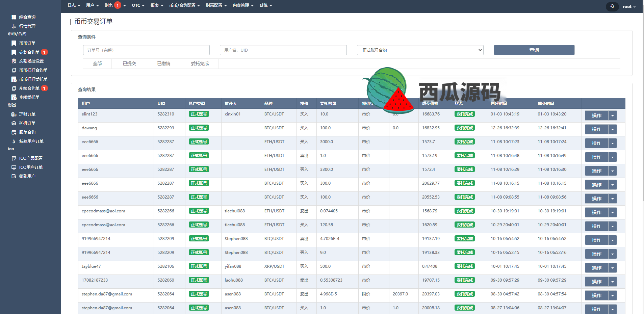Click 操作 button for 08-30 04:57:42 order
Image resolution: width=644 pixels, height=314 pixels.
pyautogui.click(x=596, y=295)
